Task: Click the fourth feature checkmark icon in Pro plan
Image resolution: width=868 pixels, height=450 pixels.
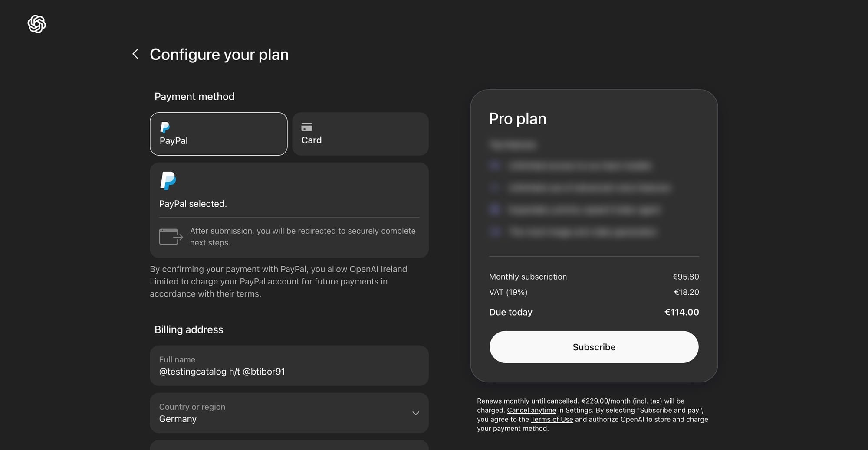Action: [495, 232]
